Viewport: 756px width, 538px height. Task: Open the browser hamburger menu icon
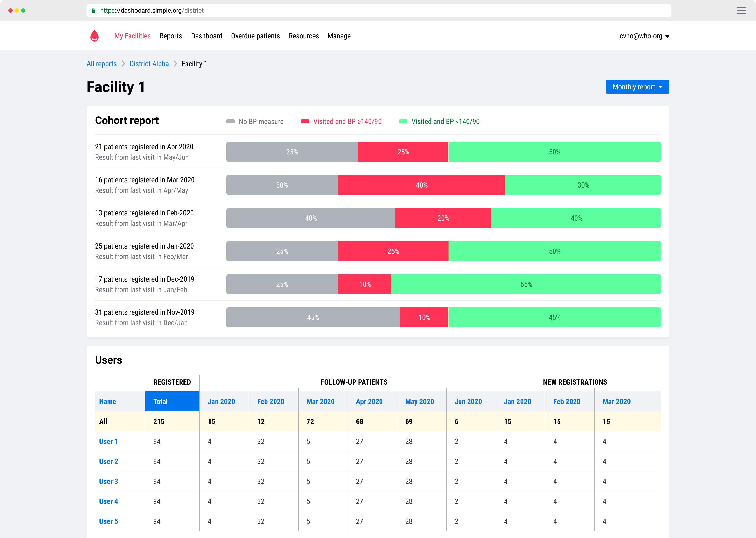(741, 11)
